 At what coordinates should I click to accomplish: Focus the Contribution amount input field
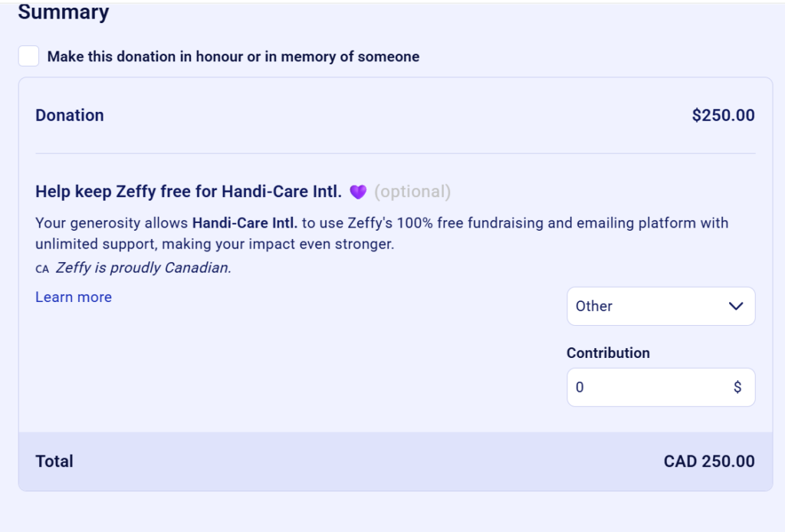648,387
